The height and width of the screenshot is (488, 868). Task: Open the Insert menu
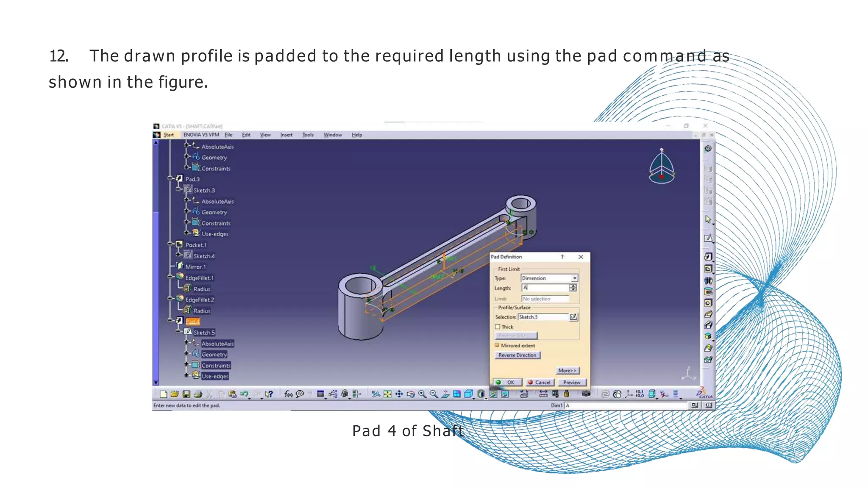[286, 135]
